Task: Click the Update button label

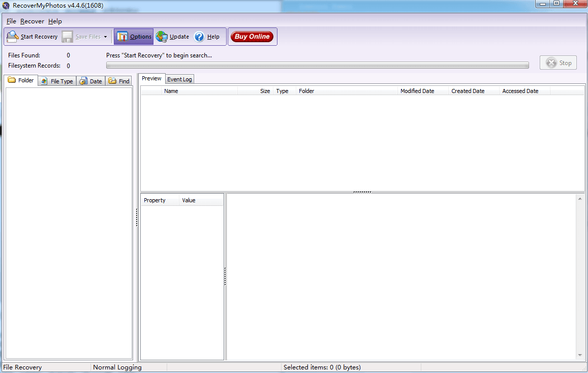Action: click(x=179, y=37)
